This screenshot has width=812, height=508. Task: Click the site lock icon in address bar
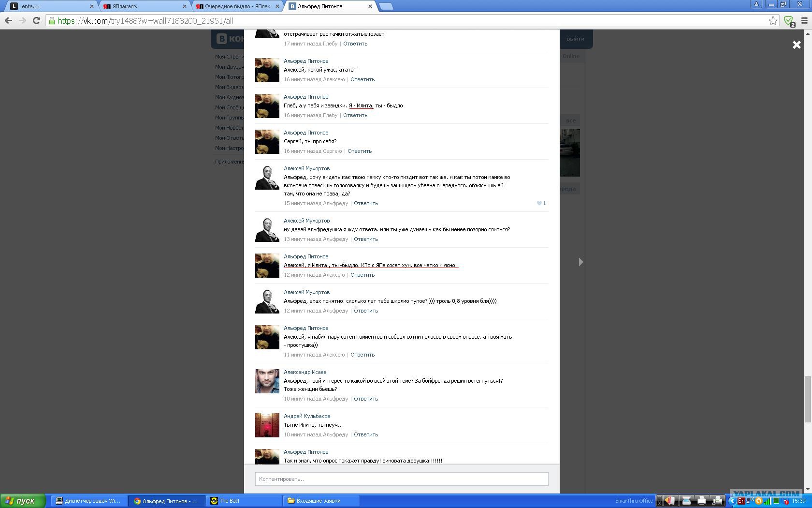[x=52, y=21]
